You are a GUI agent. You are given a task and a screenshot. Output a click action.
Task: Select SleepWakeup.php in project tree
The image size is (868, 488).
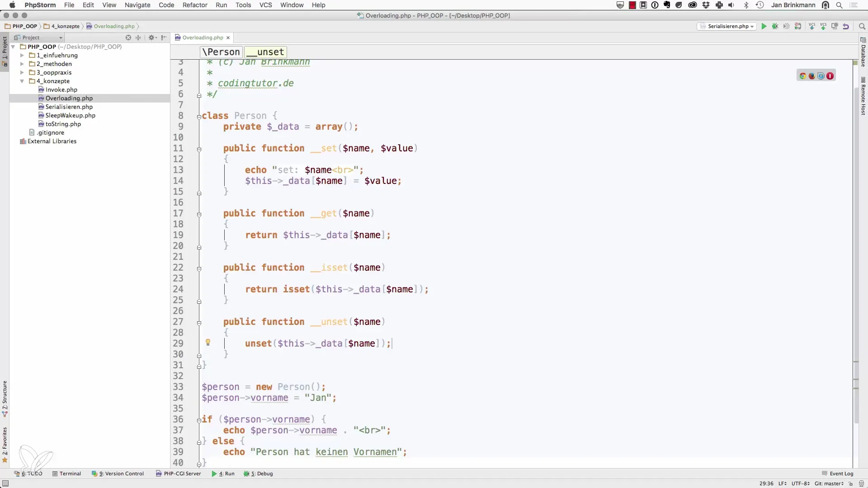70,115
